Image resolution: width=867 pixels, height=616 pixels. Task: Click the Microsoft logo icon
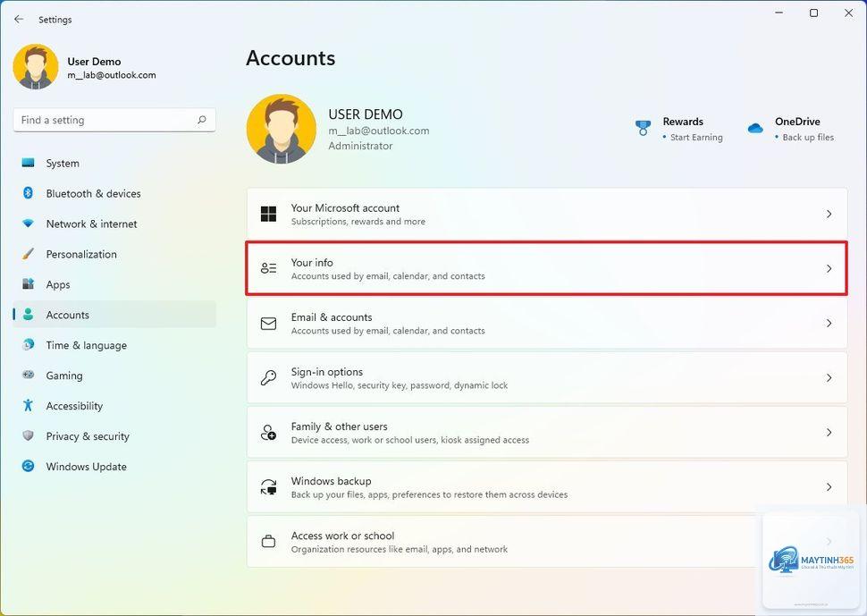pyautogui.click(x=269, y=214)
